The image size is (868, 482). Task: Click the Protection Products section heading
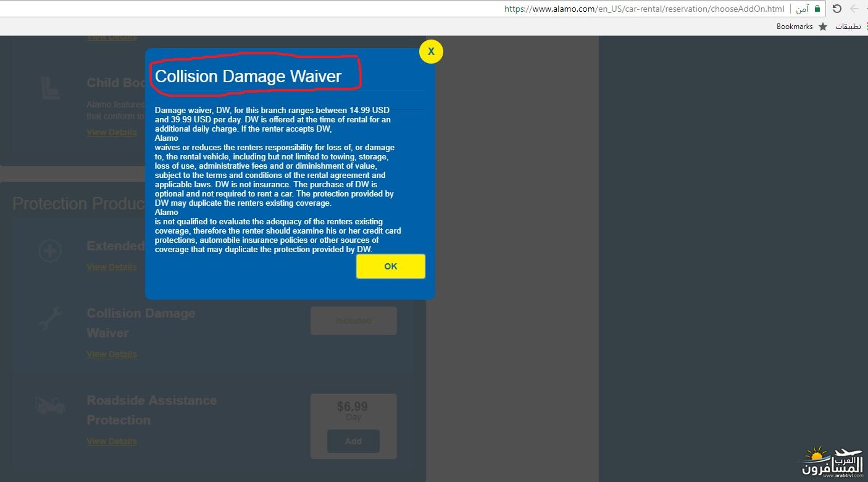pos(79,204)
